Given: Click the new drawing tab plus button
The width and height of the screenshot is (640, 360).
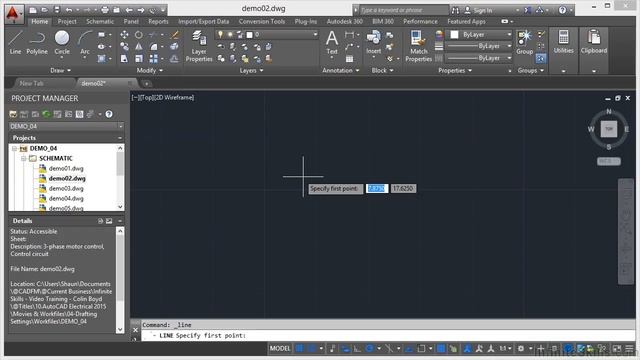Looking at the screenshot, I should tap(146, 84).
